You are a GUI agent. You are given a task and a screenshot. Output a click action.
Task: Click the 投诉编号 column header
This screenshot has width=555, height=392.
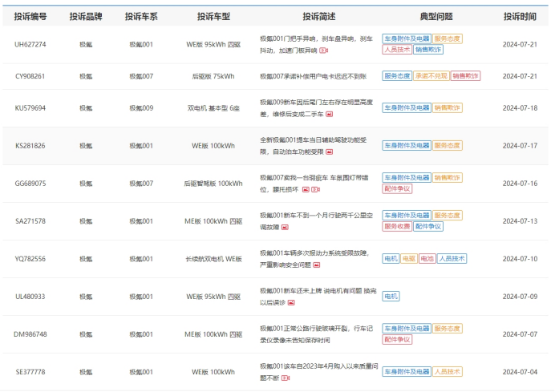point(30,16)
